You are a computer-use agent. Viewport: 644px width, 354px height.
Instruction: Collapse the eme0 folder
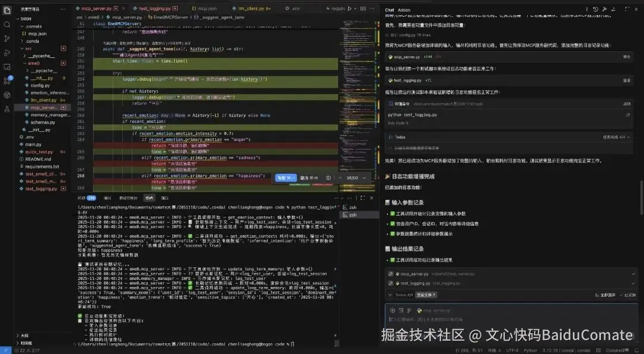[x=33, y=63]
